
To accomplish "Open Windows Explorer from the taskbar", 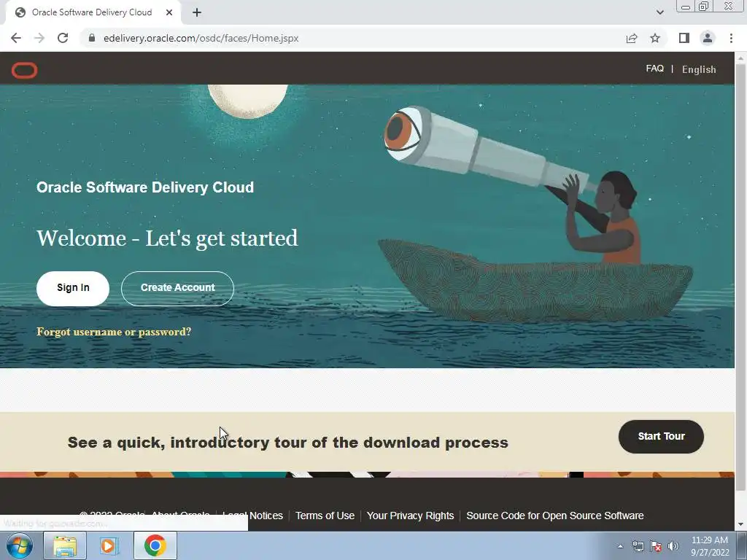I will tap(65, 545).
